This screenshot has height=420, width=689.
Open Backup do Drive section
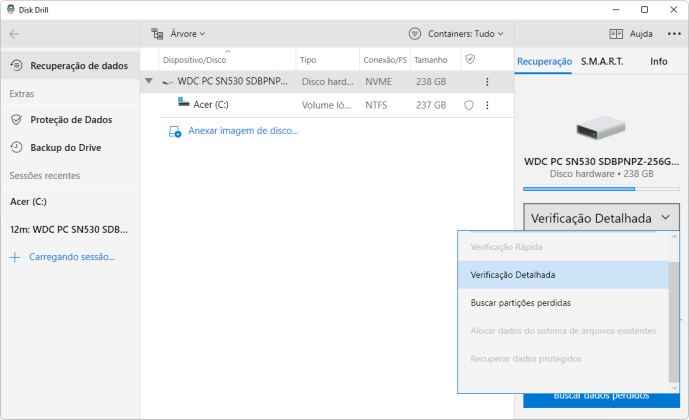tap(70, 147)
